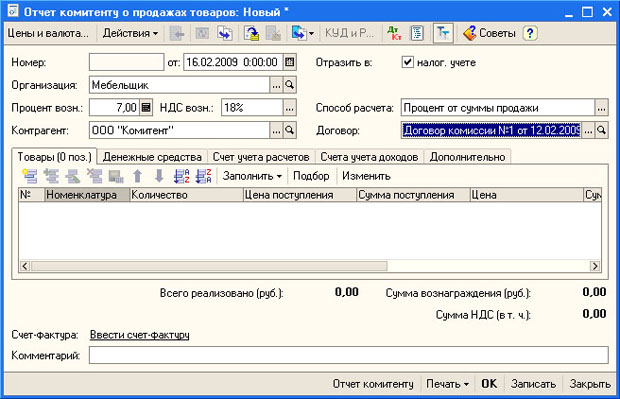620x399 pixels.
Task: Open calculator for Процент возн.
Action: [146, 108]
